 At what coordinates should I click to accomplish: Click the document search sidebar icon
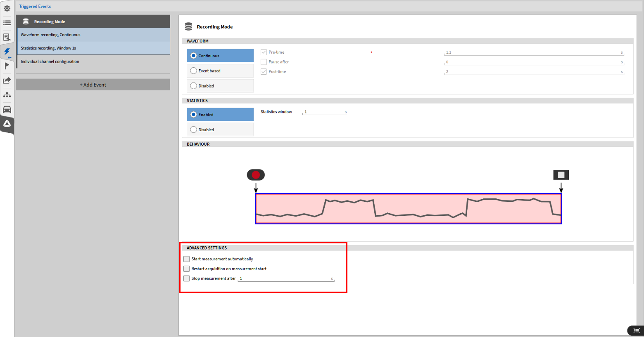point(7,37)
